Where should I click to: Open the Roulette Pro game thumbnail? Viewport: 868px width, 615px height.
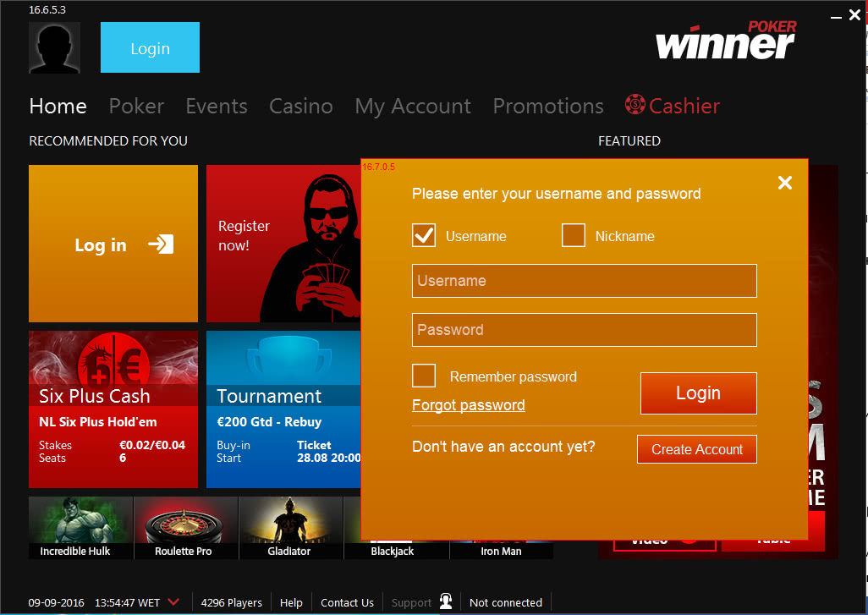pos(186,528)
